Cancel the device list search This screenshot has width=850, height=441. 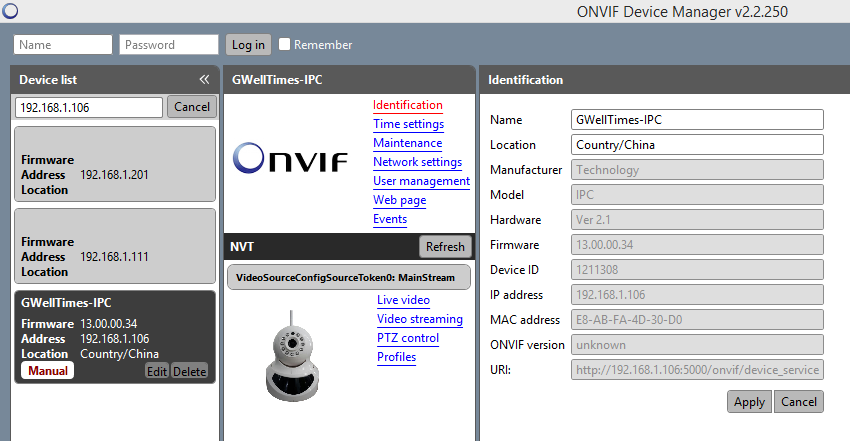pyautogui.click(x=192, y=107)
